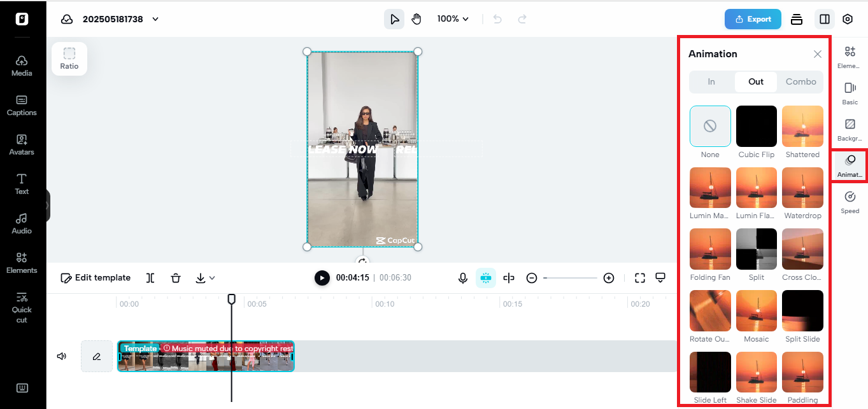Open the download options chevron
868x409 pixels.
[211, 278]
